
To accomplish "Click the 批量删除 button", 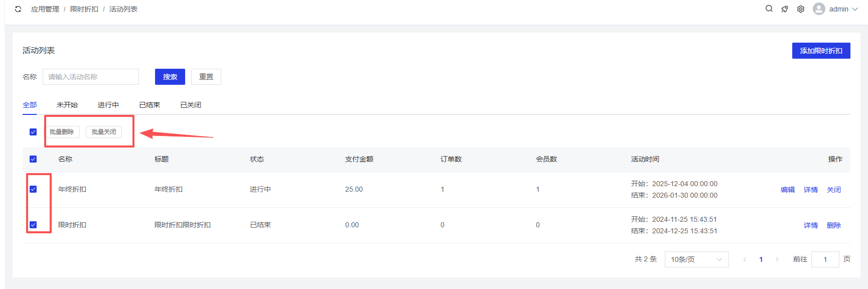I will [62, 132].
